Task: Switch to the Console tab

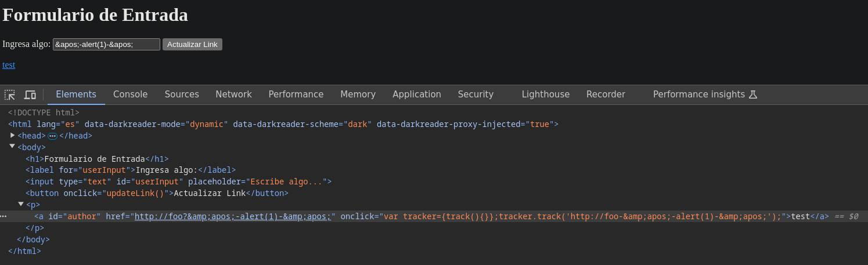Action: coord(131,95)
